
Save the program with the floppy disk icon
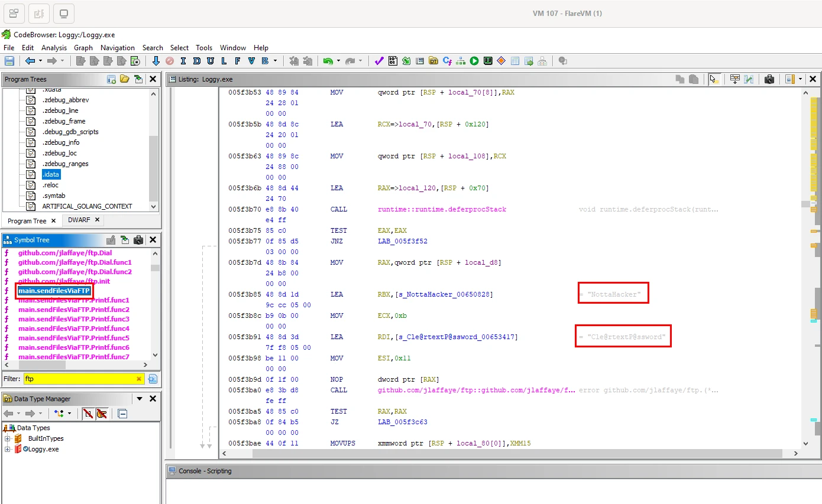[9, 61]
